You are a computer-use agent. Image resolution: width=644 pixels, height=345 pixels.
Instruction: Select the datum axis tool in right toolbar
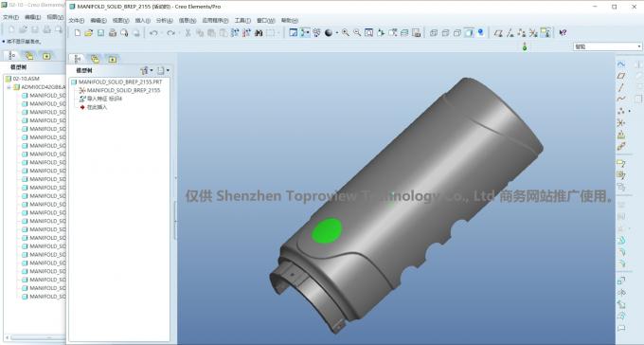[x=621, y=87]
